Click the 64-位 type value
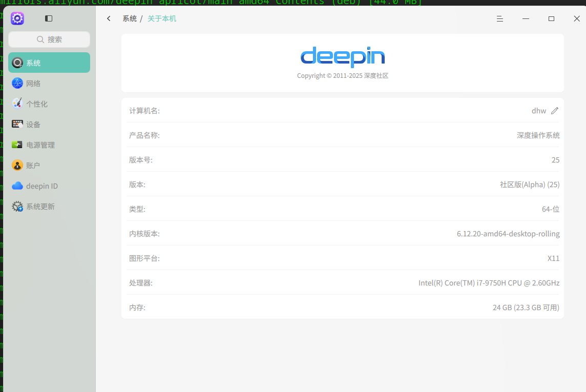 (551, 209)
